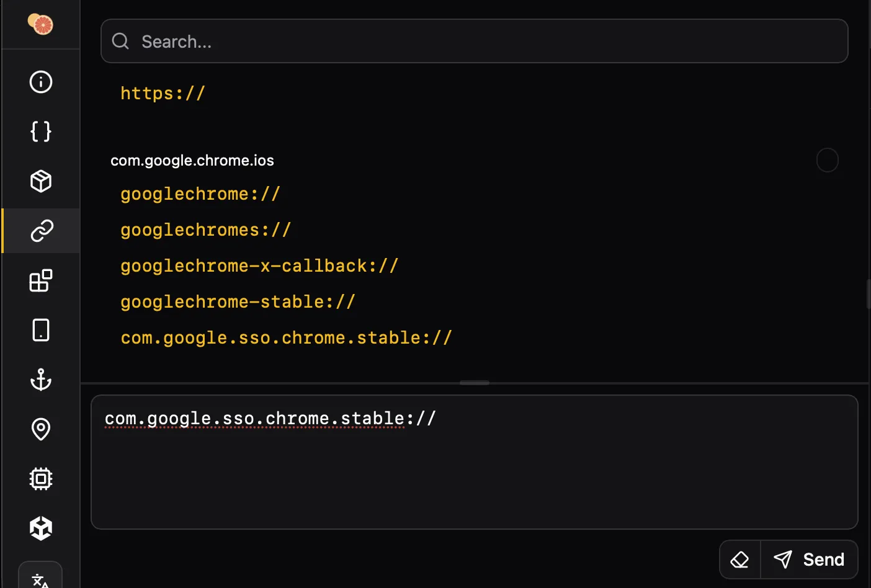Open the components panel icon in the sidebar

tap(40, 280)
